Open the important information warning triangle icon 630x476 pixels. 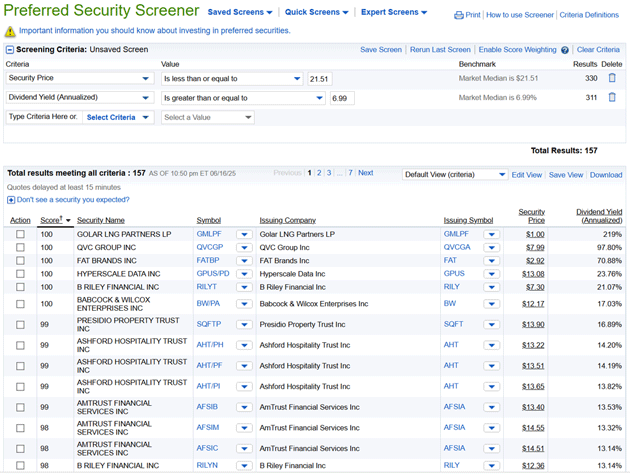(10, 31)
